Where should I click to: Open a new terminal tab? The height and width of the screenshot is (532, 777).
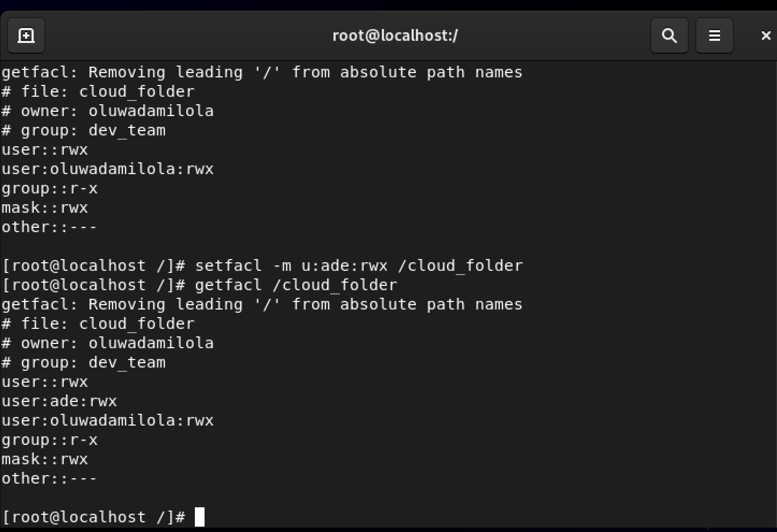(x=26, y=35)
